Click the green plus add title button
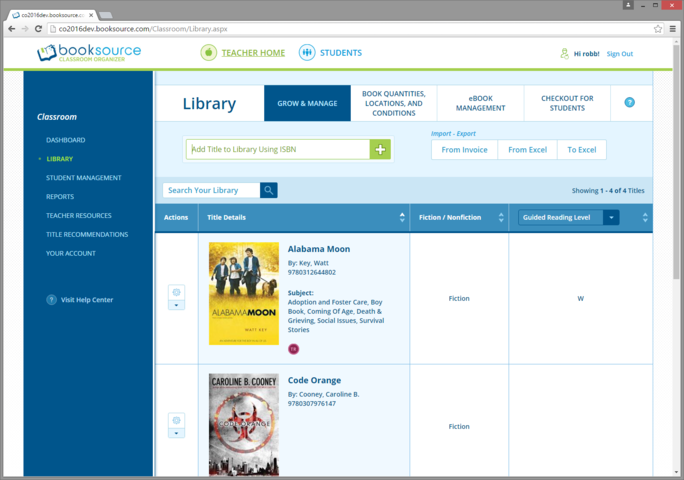 pyautogui.click(x=380, y=150)
